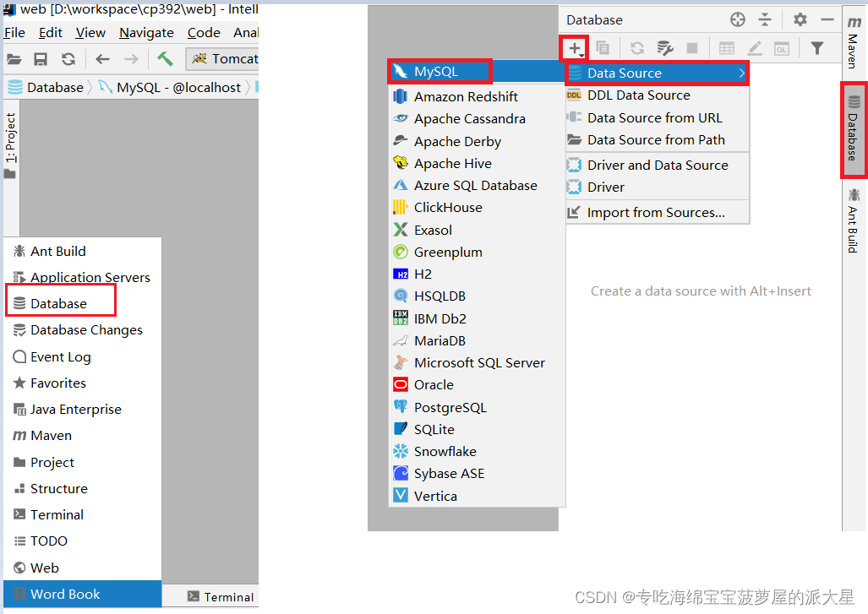Viewport: 868px width, 614px height.
Task: Select Data Source from Path
Action: (657, 140)
